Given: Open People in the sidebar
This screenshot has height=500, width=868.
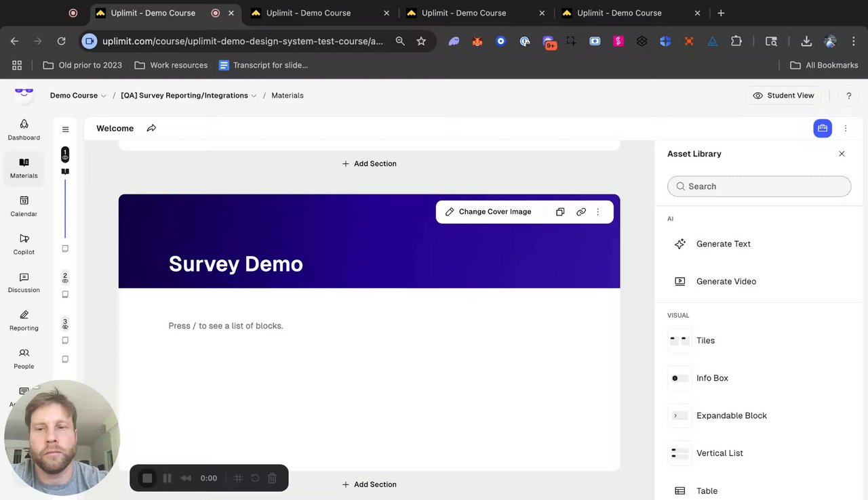Looking at the screenshot, I should coord(24,358).
